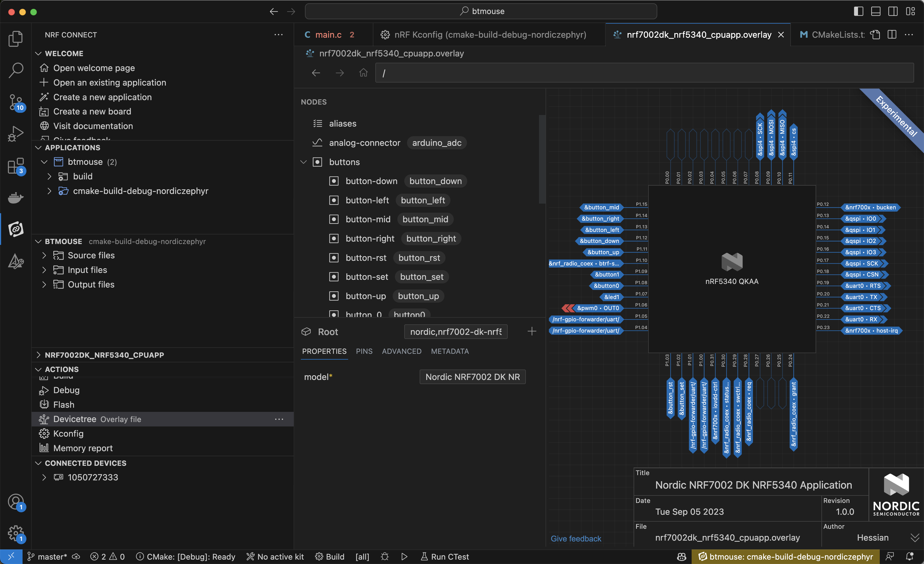
Task: Switch to main.c tab
Action: click(x=329, y=34)
